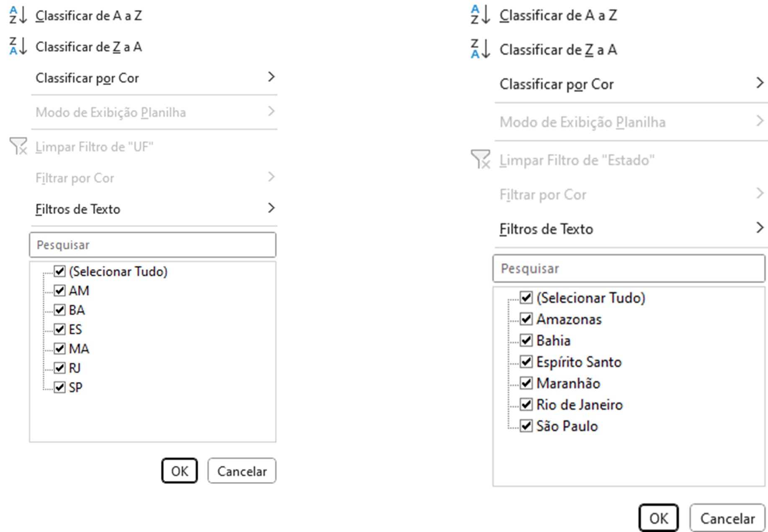Image resolution: width=768 pixels, height=532 pixels.
Task: Open the Filtros de Texto submenu arrow in the UF menu
Action: [x=271, y=208]
